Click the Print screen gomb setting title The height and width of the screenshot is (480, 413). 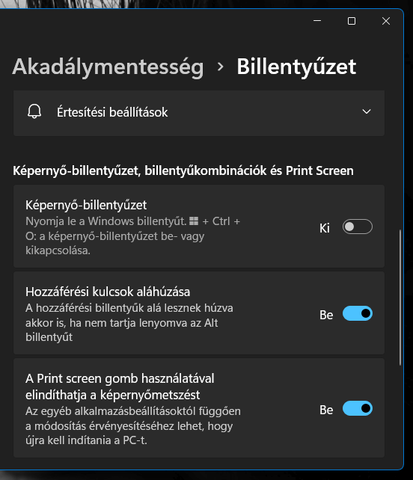tap(120, 387)
